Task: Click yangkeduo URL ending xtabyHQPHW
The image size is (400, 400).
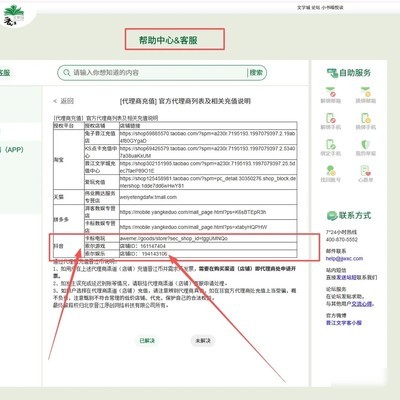Action: [x=208, y=227]
